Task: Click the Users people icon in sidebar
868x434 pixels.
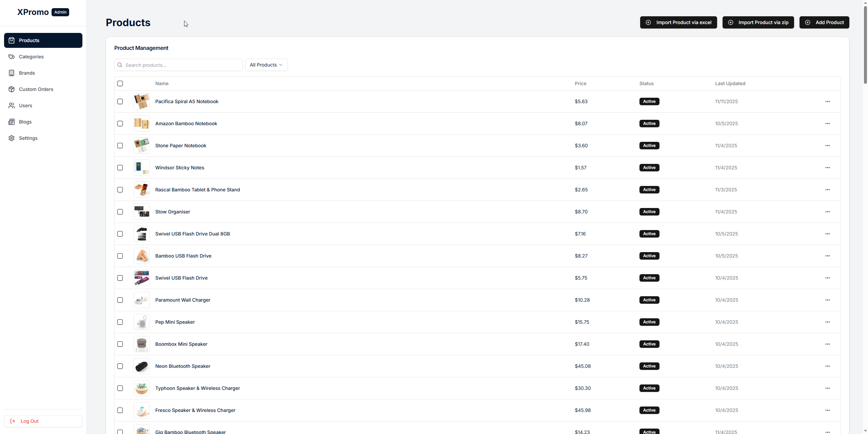Action: [12, 106]
